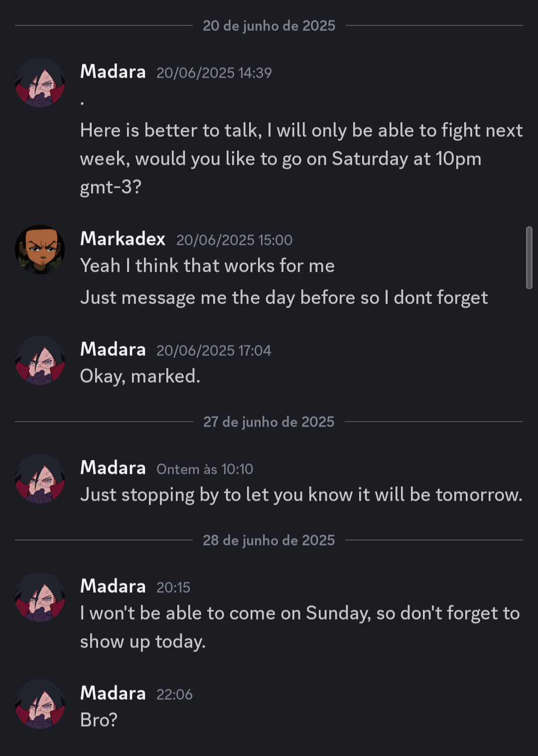This screenshot has height=756, width=538.
Task: Click the 'Just message me the day before' message
Action: (x=284, y=298)
